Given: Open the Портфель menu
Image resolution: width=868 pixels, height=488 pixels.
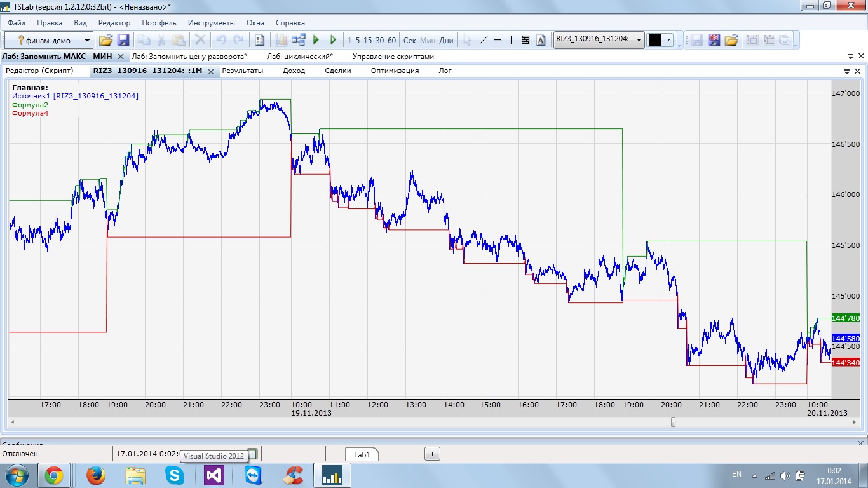Looking at the screenshot, I should pos(159,22).
